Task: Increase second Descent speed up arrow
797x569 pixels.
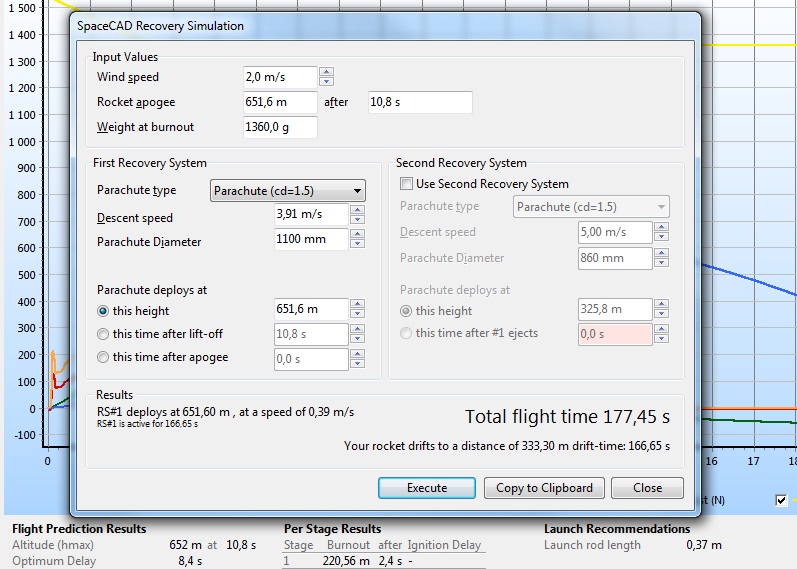Action: [661, 227]
